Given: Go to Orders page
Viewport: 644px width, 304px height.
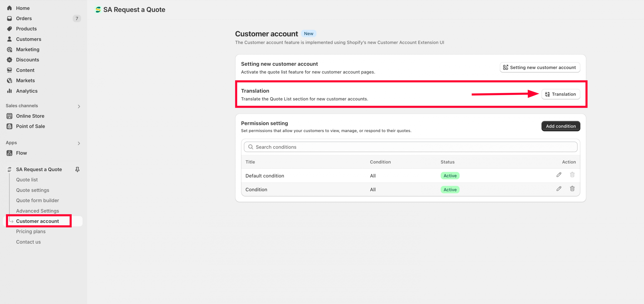Looking at the screenshot, I should pyautogui.click(x=24, y=18).
